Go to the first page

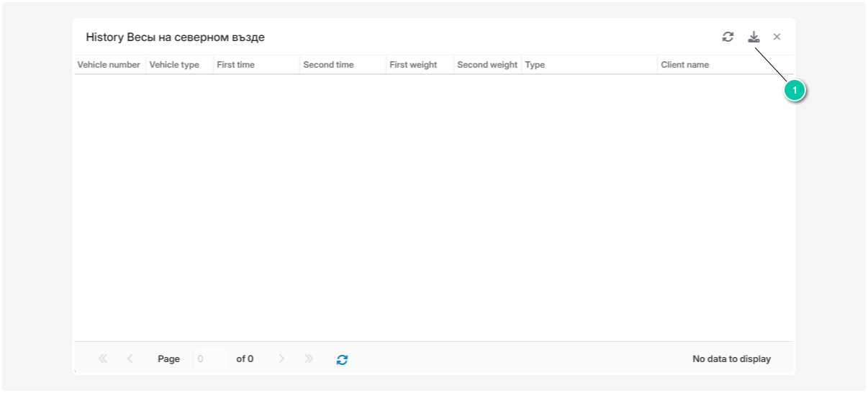click(x=102, y=358)
